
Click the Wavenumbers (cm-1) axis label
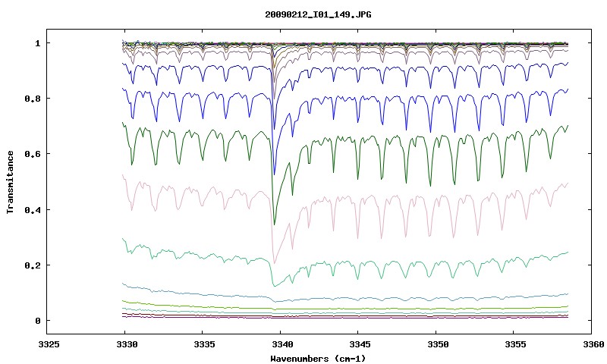click(318, 359)
